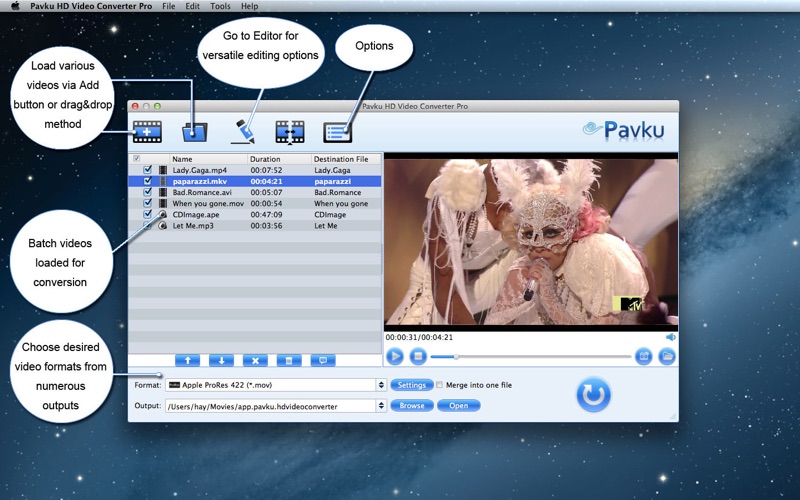800x500 pixels.
Task: Click the film icon next to When you gone.mov
Action: [x=163, y=203]
